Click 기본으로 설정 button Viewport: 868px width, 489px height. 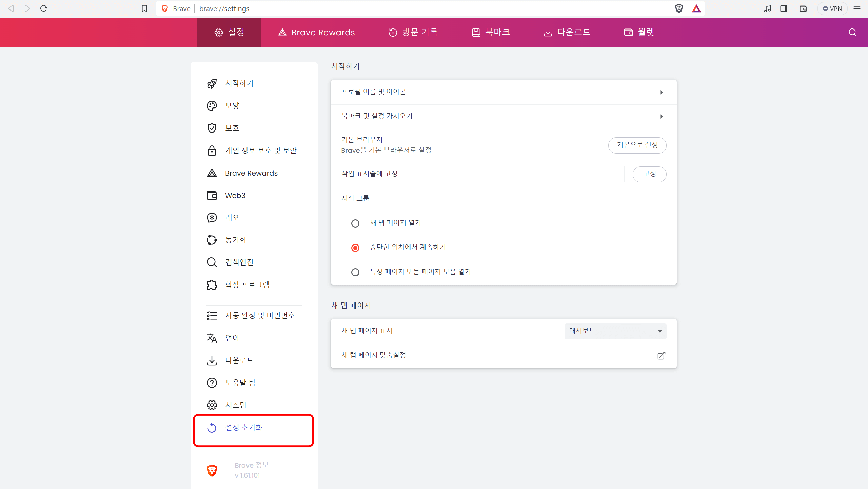pos(637,145)
